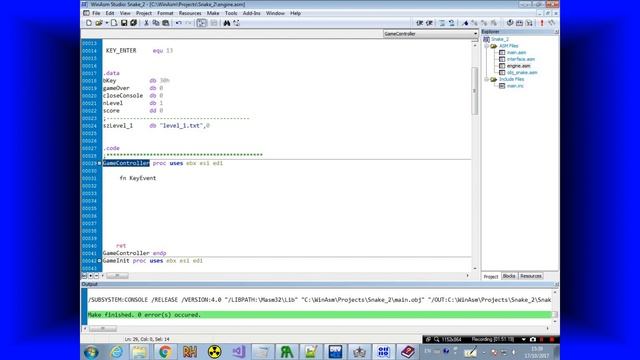Click the New File toolbar icon
This screenshot has height=360, width=640.
(x=114, y=23)
